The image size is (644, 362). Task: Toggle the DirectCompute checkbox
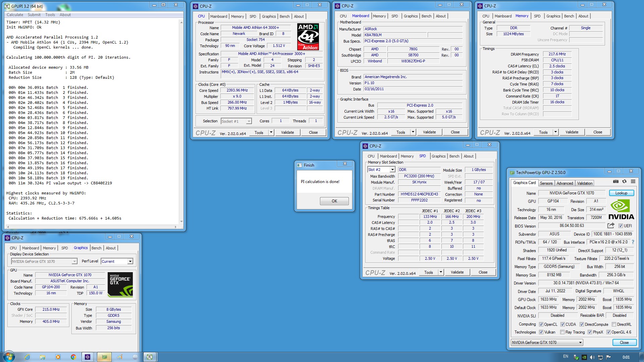point(582,324)
